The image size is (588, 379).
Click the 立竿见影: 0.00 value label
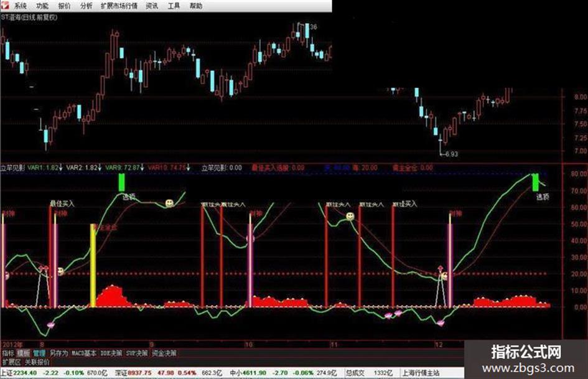pos(222,168)
